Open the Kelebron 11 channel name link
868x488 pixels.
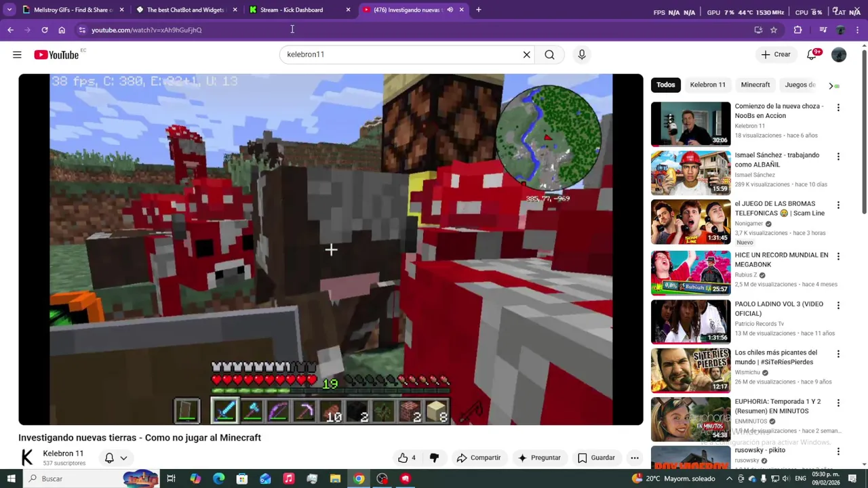(x=63, y=453)
